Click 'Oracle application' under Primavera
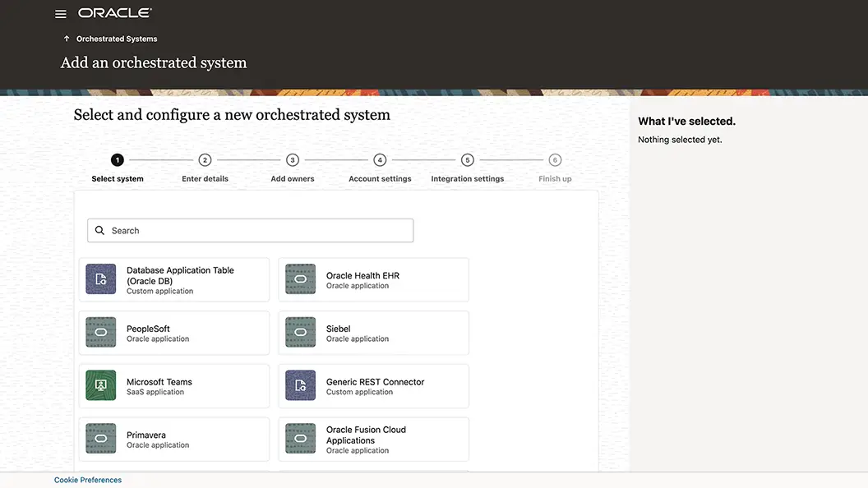The width and height of the screenshot is (868, 488). (x=158, y=444)
